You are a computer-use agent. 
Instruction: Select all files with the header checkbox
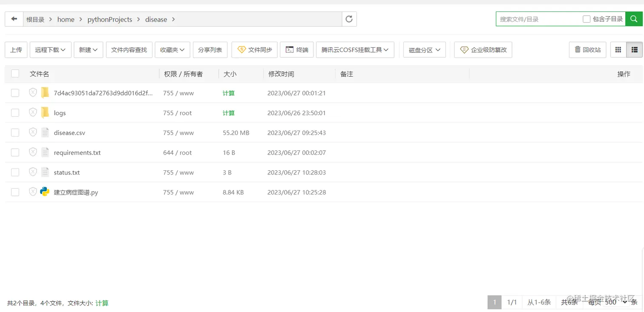[15, 74]
